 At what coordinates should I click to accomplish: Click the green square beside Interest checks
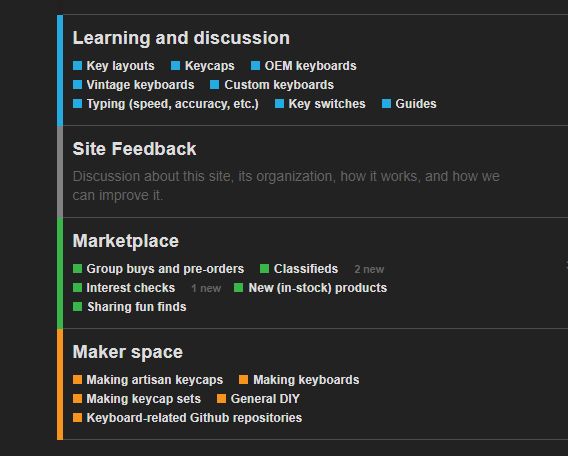point(78,288)
